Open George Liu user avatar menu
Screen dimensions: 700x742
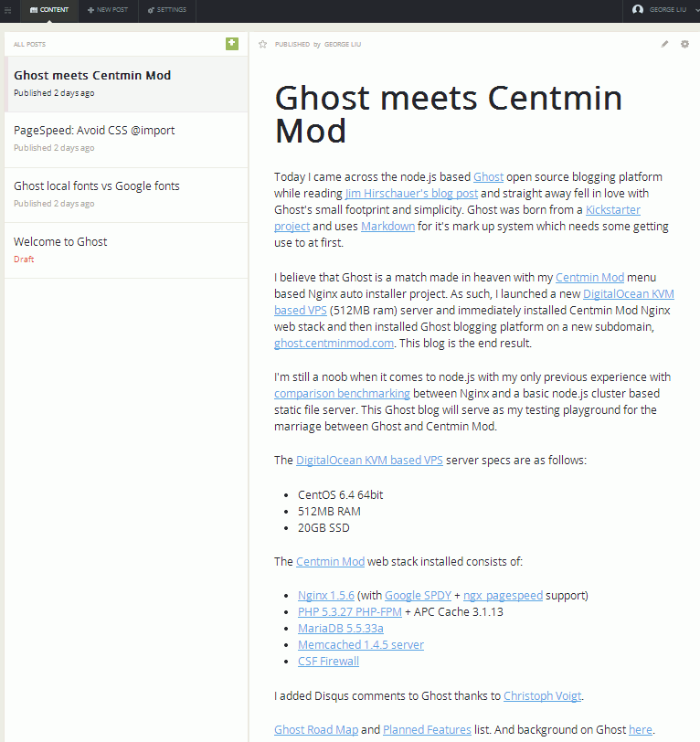(638, 9)
